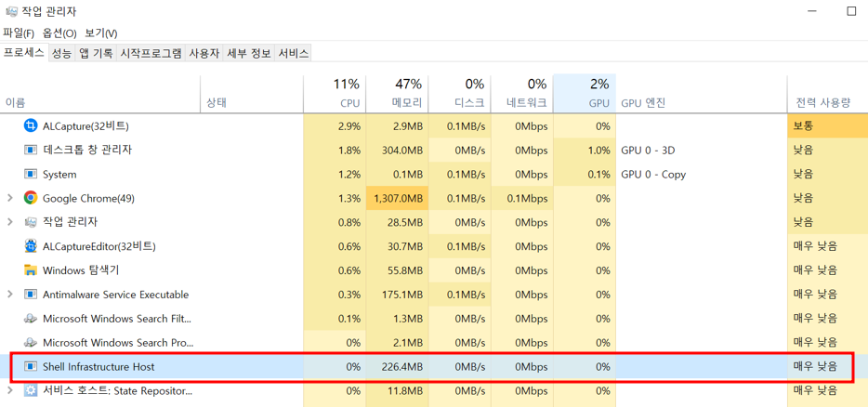Switch to the 프로세스 tab
The width and height of the screenshot is (868, 407).
tap(24, 53)
